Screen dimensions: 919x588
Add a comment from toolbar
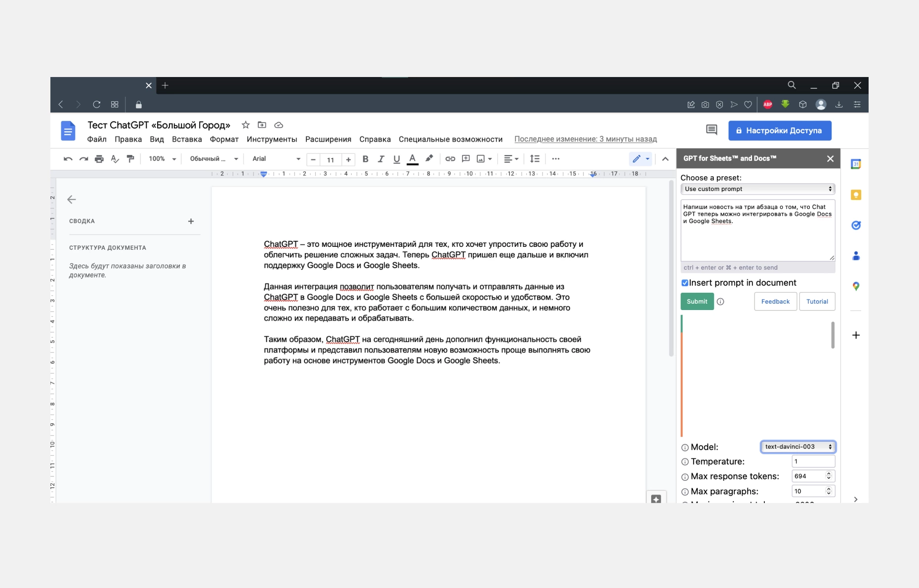(465, 159)
